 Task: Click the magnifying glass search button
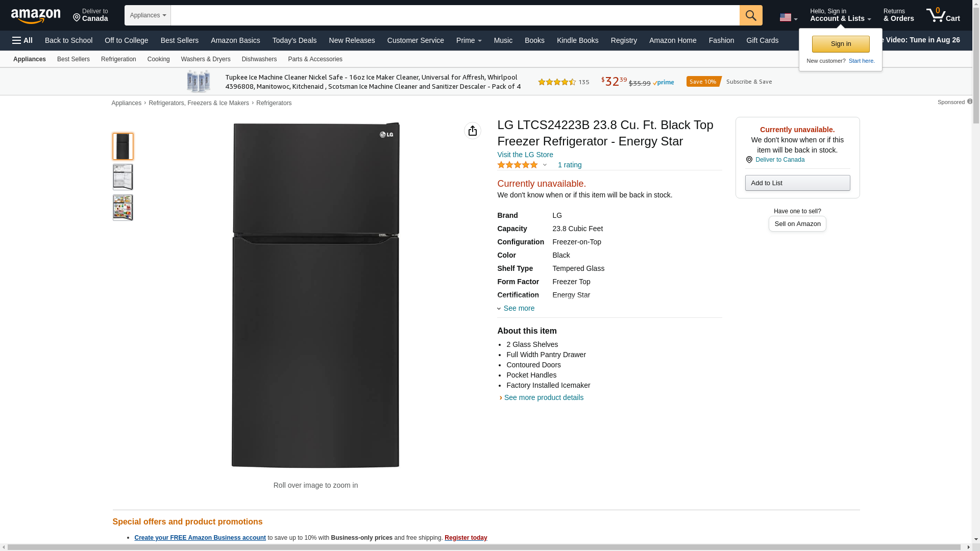pyautogui.click(x=750, y=15)
